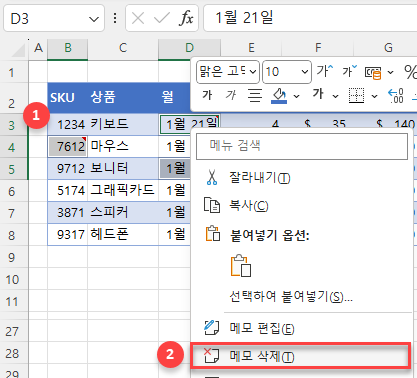Choose 메모 삭제(T) from context menu
Screen dimensions: 417x378
click(300, 356)
